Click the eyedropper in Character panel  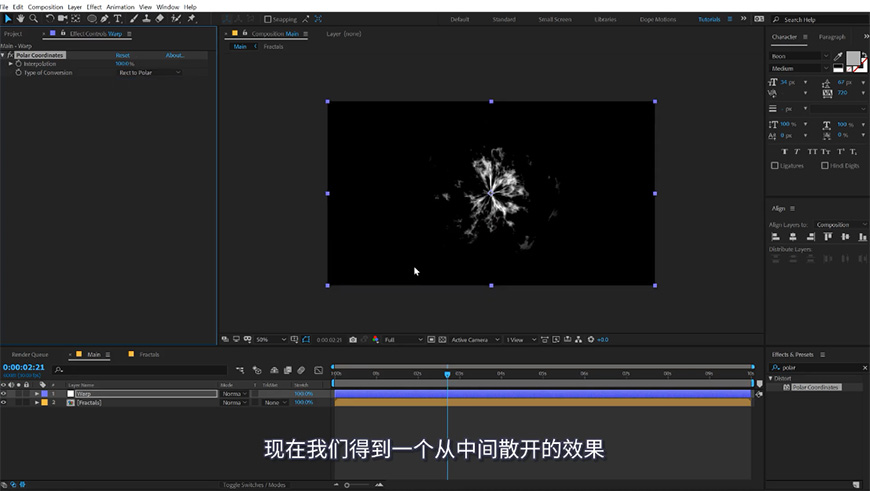coord(838,56)
